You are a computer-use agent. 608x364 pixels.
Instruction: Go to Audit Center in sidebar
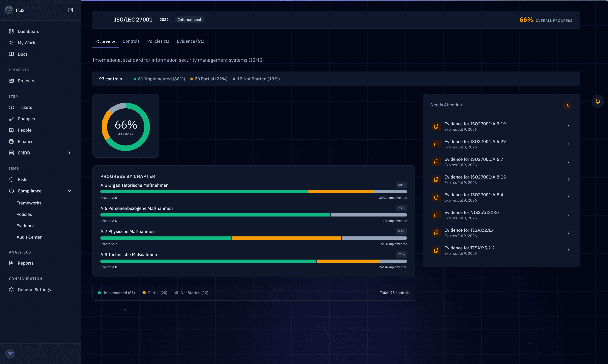point(29,237)
